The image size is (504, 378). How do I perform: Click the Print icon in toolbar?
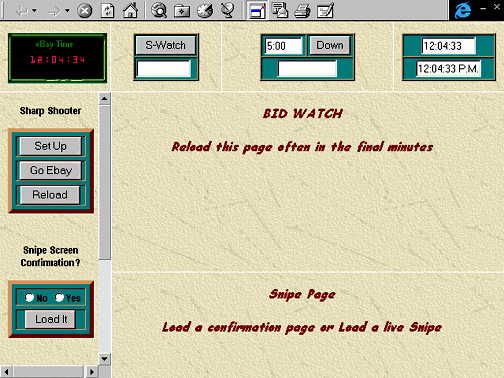[303, 11]
